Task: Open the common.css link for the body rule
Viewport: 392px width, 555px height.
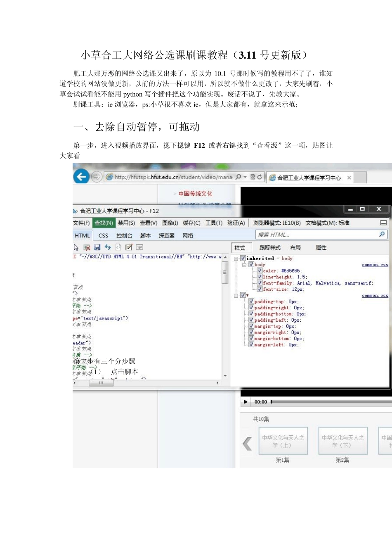Action: (375, 265)
